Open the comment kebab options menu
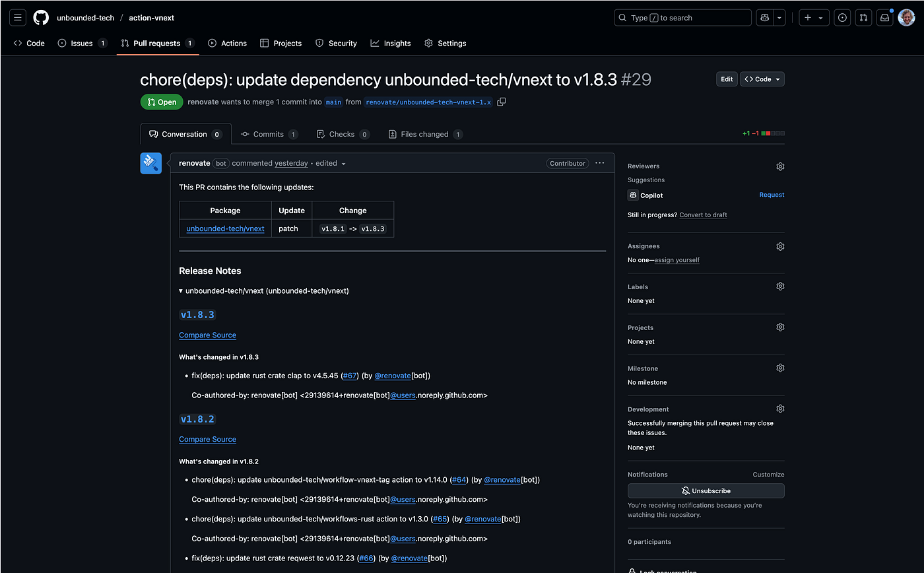Screen dimensions: 924x573 pyautogui.click(x=599, y=163)
